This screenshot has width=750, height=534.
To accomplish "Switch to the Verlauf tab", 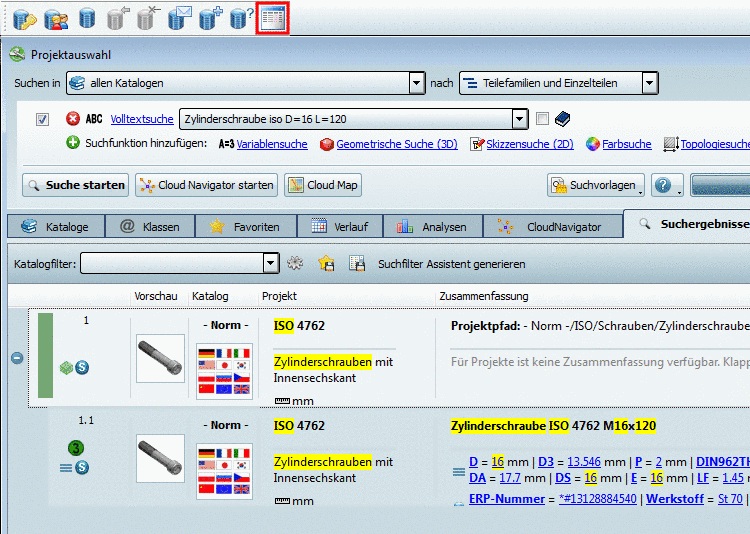I will pos(340,226).
